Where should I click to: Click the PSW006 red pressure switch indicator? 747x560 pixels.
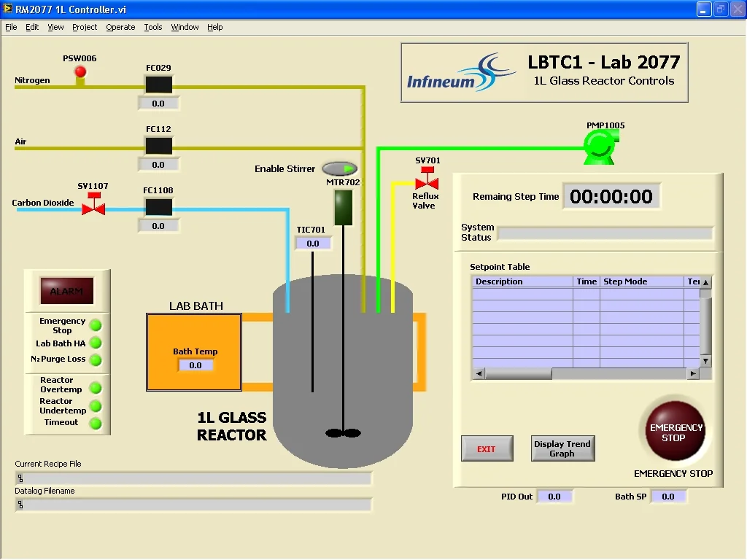pos(80,72)
